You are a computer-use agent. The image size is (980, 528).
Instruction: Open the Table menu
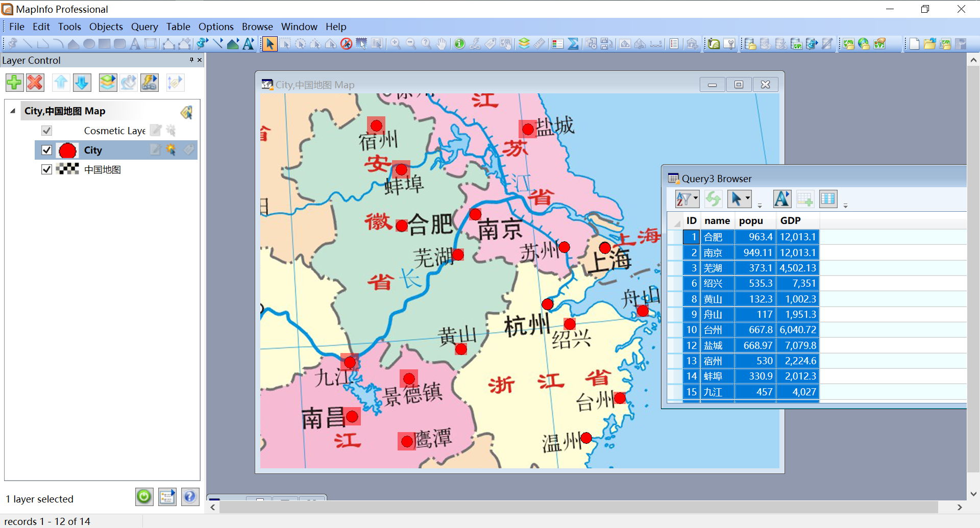tap(178, 27)
